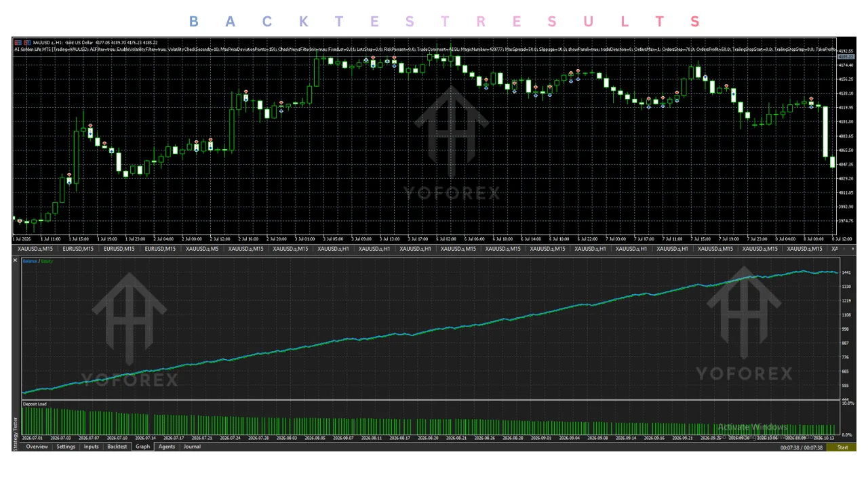
Task: Click the 3974.75 price axis label
Action: (845, 221)
